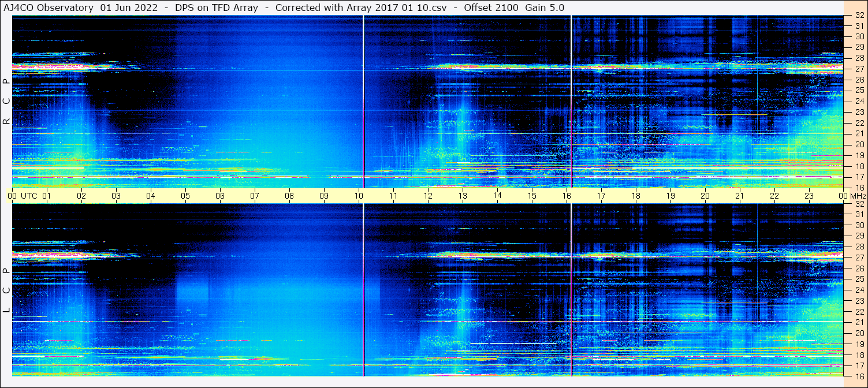Screen dimensions: 868x388
Task: Click the white marker line near 10 UTC in LCP panel
Action: [x=363, y=290]
